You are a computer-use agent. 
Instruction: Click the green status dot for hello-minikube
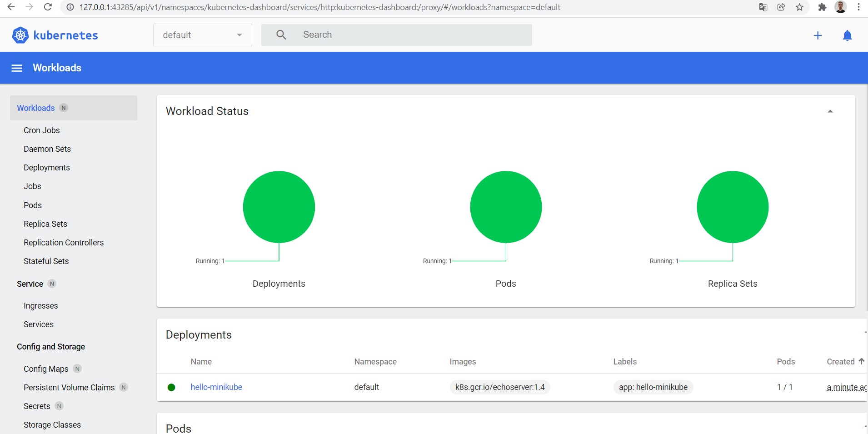[x=171, y=387]
